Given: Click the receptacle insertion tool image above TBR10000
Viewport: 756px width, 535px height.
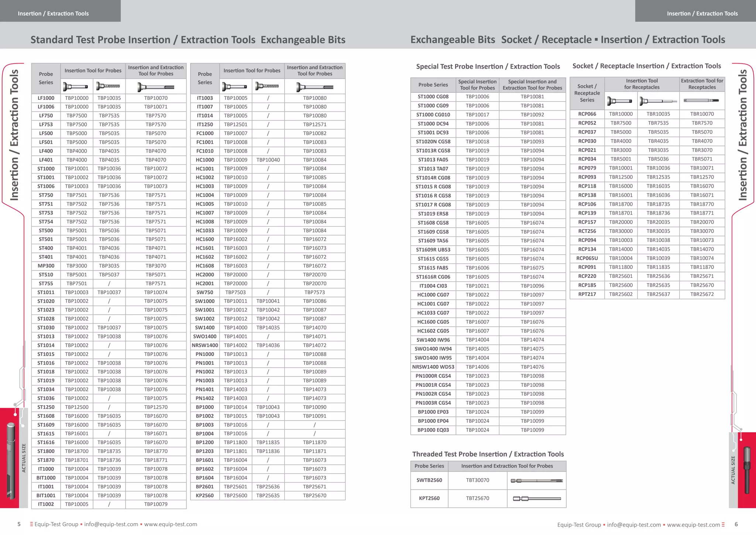Looking at the screenshot, I should click(620, 101).
